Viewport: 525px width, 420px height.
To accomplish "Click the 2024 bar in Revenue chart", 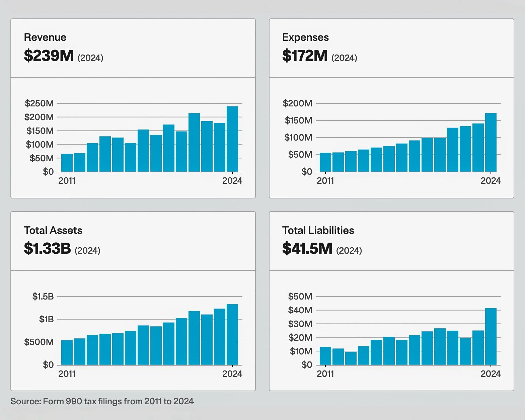I will click(x=232, y=139).
